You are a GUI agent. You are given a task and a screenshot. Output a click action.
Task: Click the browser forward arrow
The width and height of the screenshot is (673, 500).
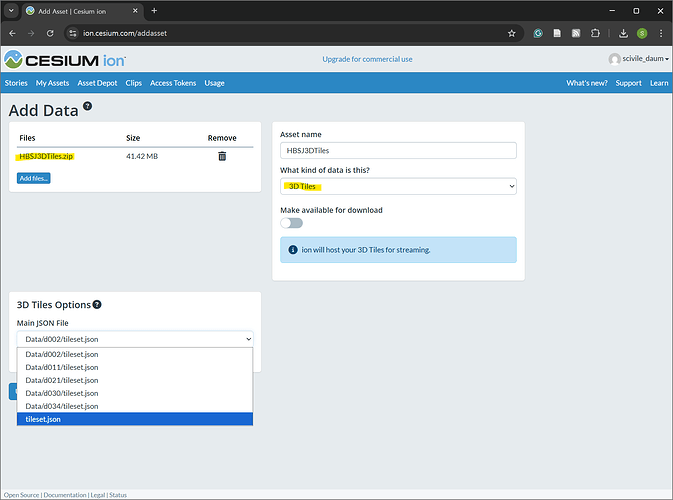click(x=31, y=33)
